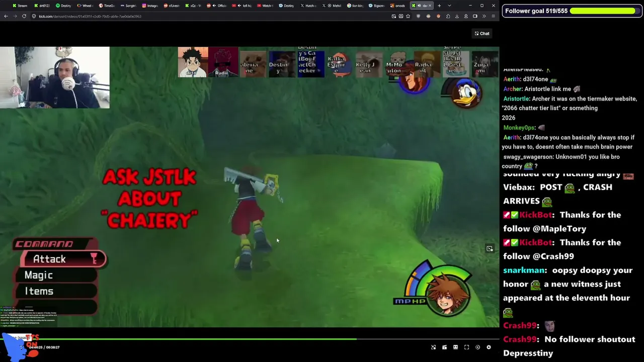Open the downloads arrow icon in browser toolbar
This screenshot has height=362, width=644.
457,16
